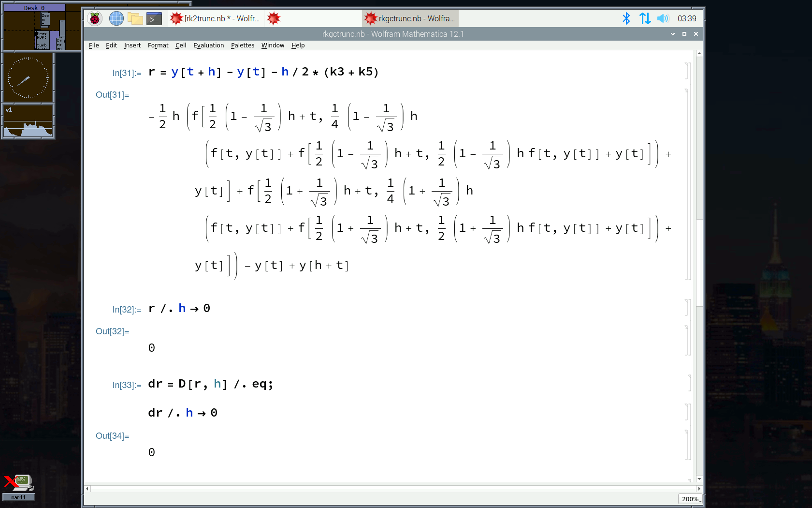Select the Out[31] output cell bracket
This screenshot has height=508, width=812.
pyautogui.click(x=687, y=184)
